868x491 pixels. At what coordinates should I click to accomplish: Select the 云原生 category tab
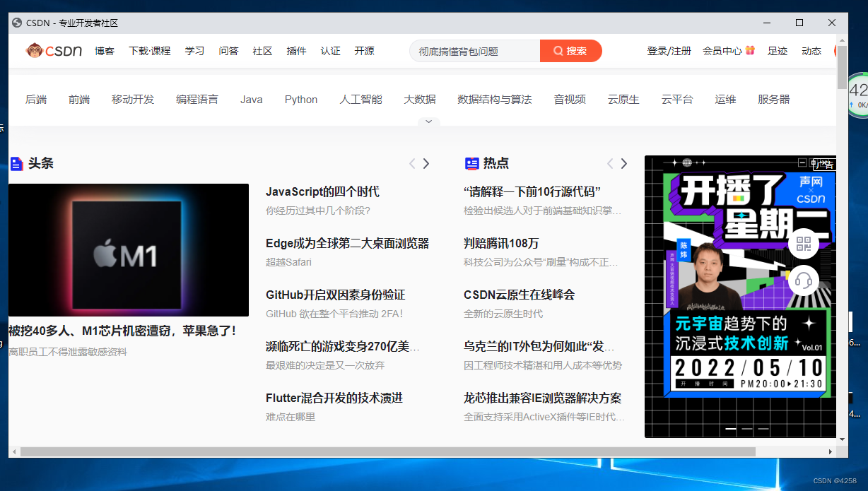coord(623,100)
